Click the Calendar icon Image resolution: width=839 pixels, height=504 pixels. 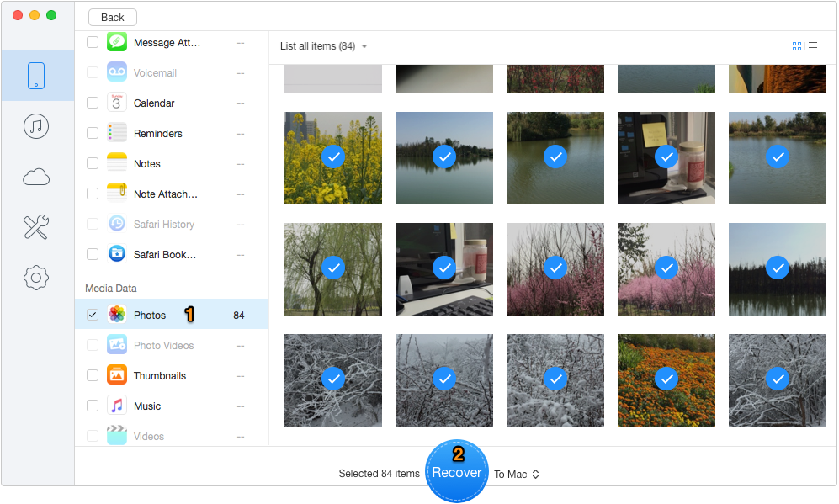coord(117,103)
